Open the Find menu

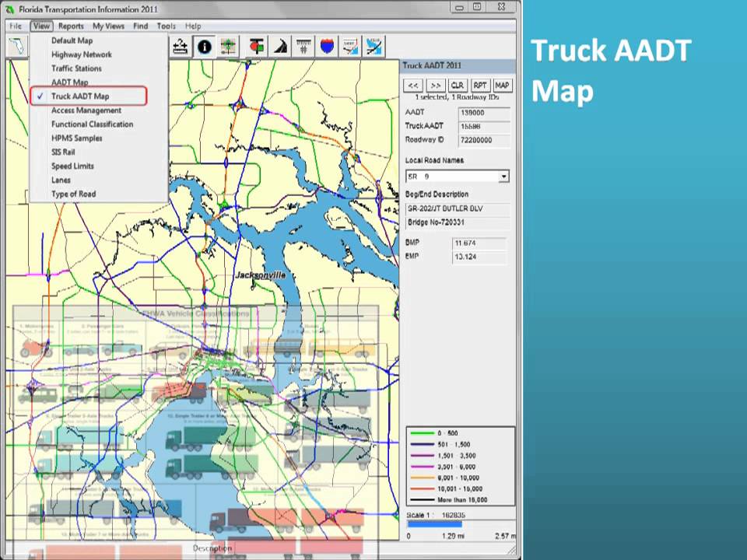(x=141, y=26)
